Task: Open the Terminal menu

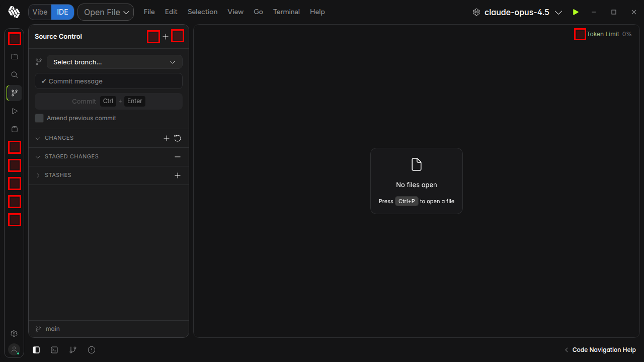Action: coord(286,12)
